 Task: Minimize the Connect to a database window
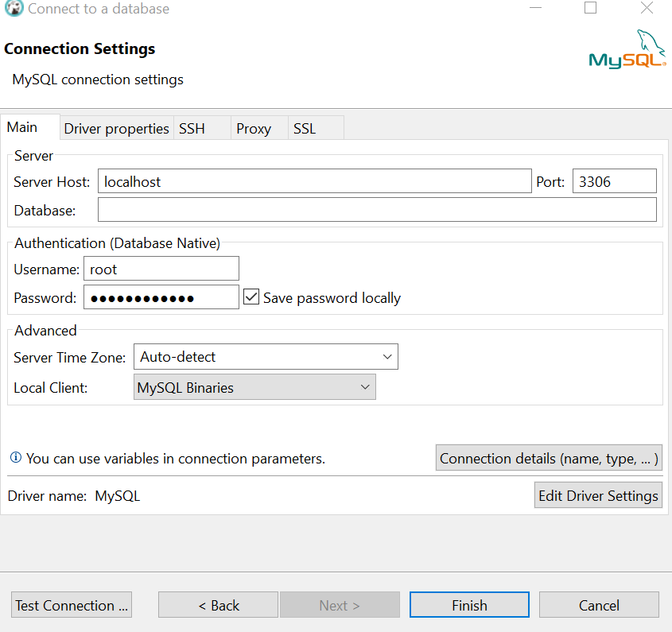(x=536, y=8)
